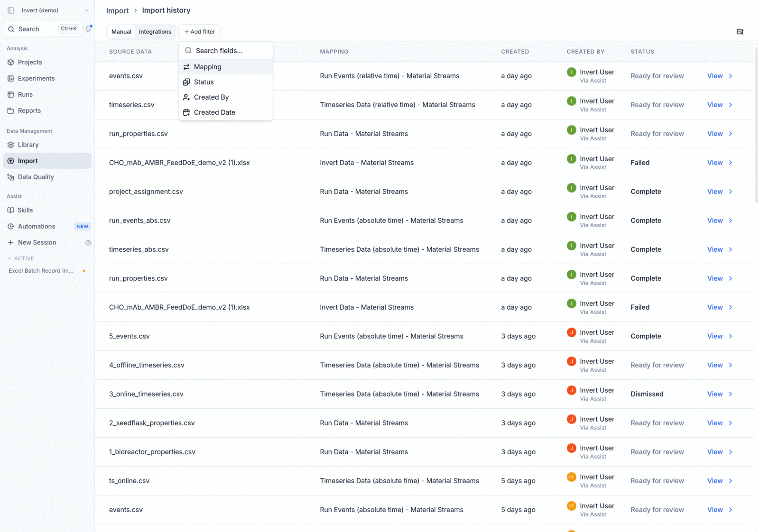Click the Mapping arrows icon in filter menu
This screenshot has height=532, width=759.
click(186, 67)
